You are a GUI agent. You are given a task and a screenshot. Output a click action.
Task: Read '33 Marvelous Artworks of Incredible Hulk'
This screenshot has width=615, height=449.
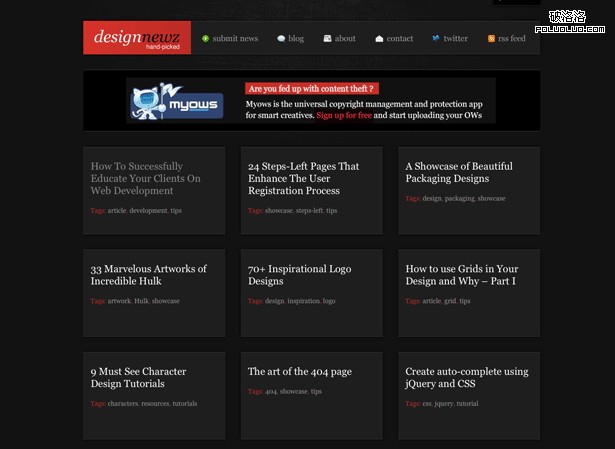point(148,275)
